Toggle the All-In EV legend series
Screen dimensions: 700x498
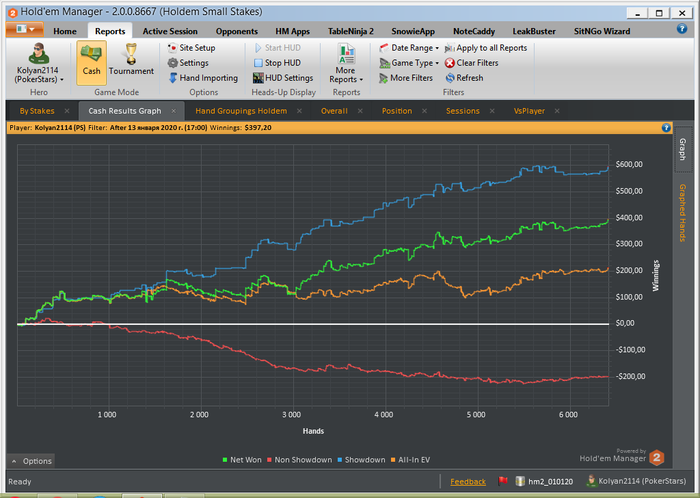click(410, 460)
